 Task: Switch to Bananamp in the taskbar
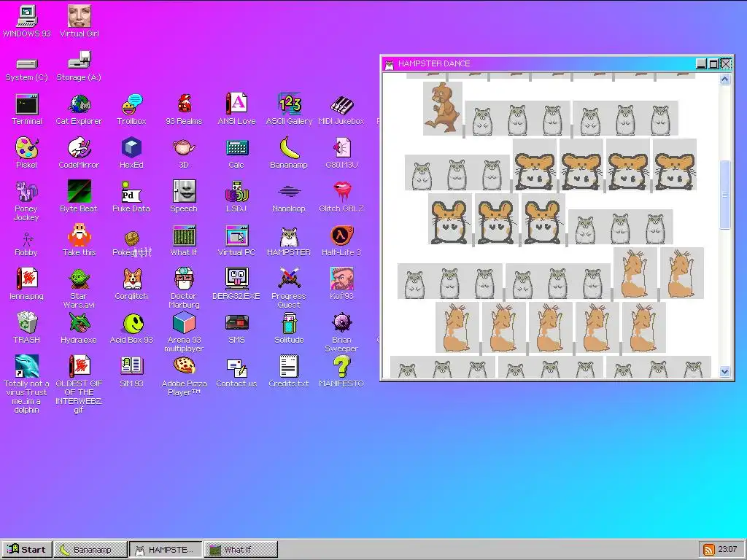(90, 549)
